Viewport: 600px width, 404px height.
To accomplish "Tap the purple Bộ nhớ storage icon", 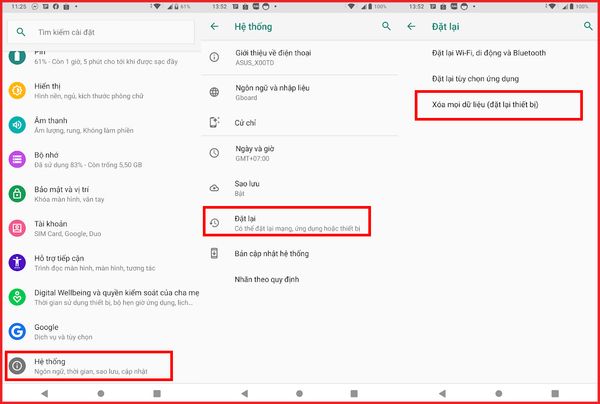I will [17, 160].
